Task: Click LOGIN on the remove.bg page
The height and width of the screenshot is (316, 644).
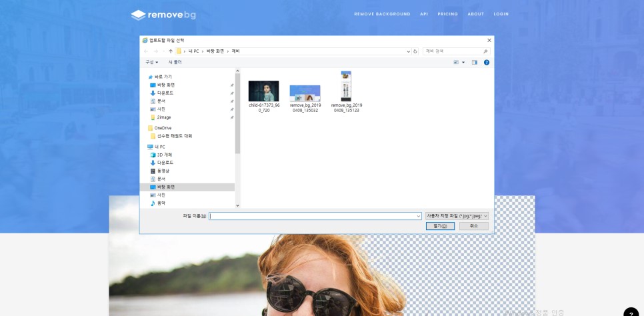Action: point(501,14)
